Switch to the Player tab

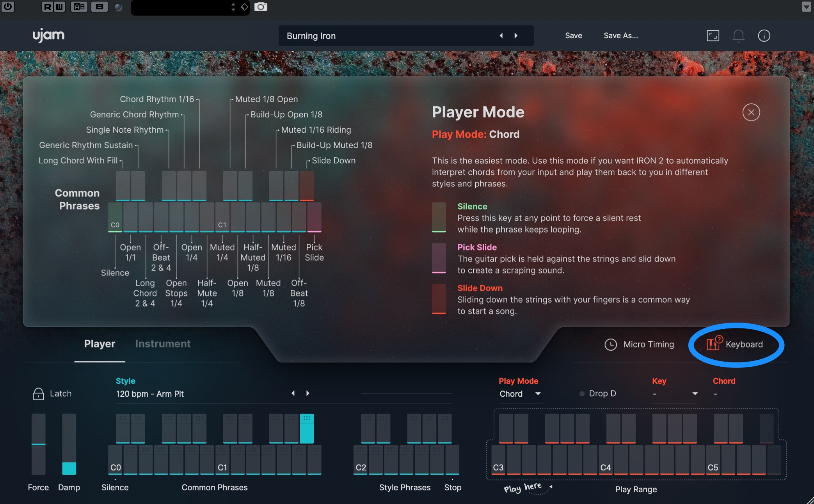[100, 344]
